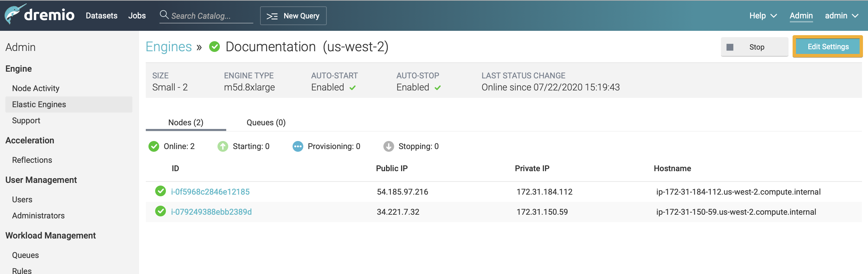Open the Jobs page

pyautogui.click(x=137, y=16)
